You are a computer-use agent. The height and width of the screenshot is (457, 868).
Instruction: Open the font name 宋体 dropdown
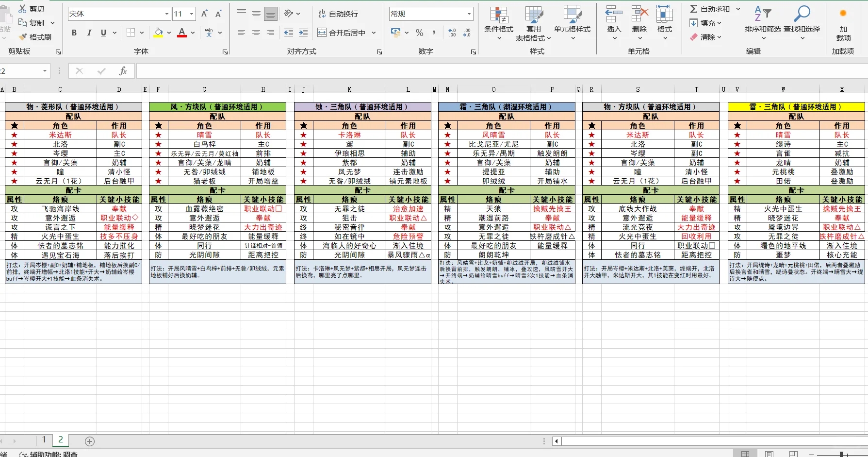(x=167, y=14)
